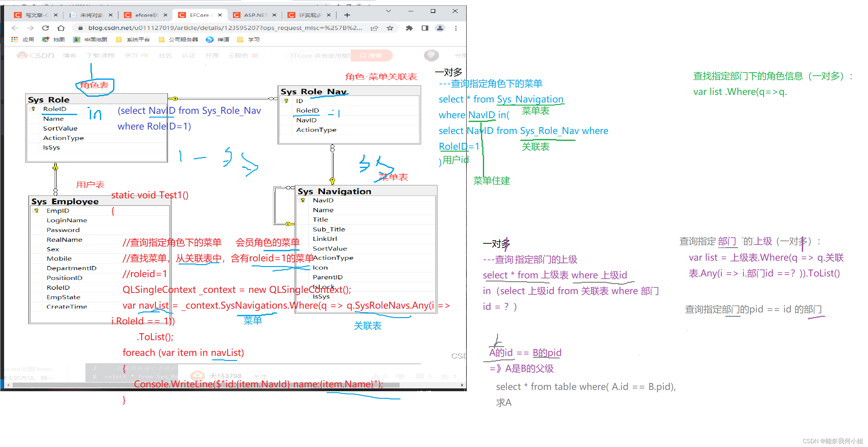The height and width of the screenshot is (447, 868).
Task: Click the CSDN logo
Action: (35, 55)
